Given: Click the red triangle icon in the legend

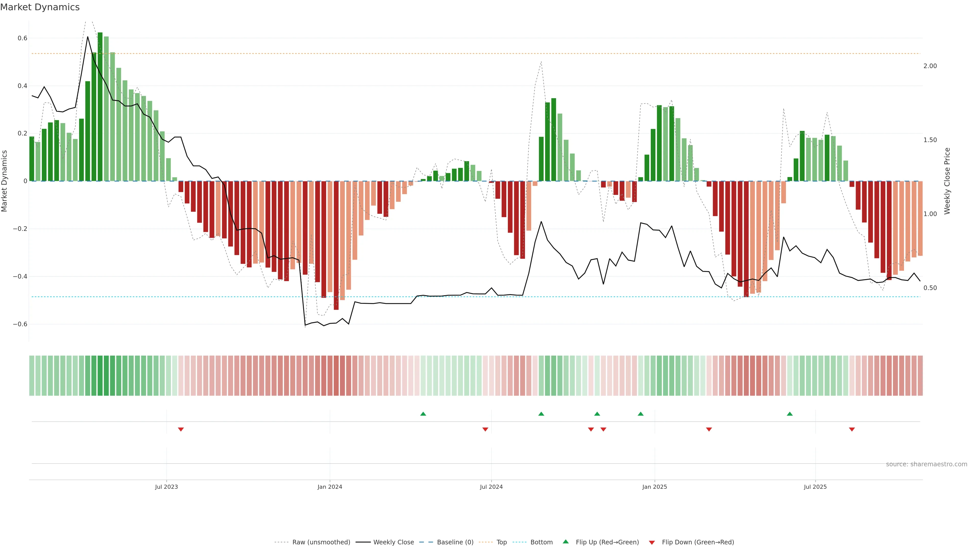Looking at the screenshot, I should [652, 542].
